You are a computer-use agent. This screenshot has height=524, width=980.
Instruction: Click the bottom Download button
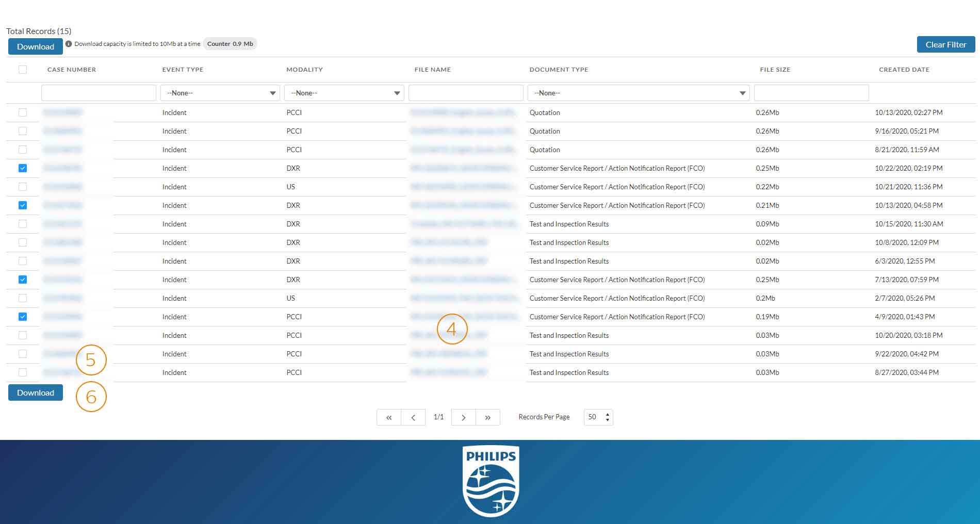[36, 392]
